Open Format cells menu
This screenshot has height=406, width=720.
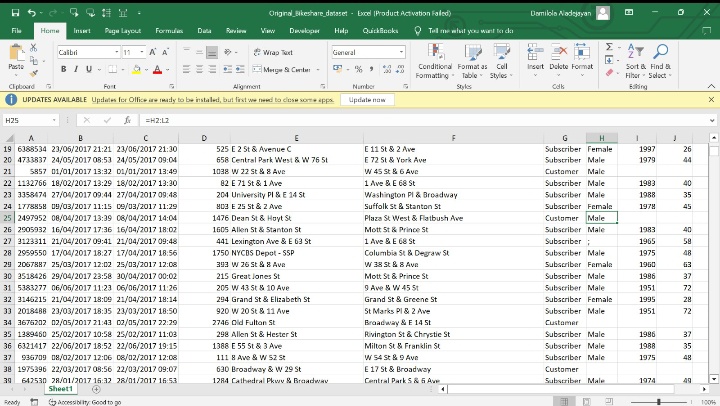coord(582,60)
